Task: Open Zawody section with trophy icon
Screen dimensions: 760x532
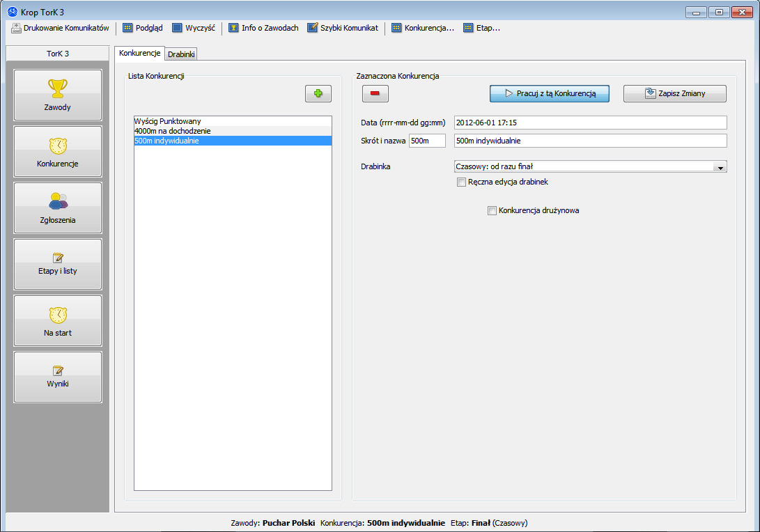Action: pos(58,95)
